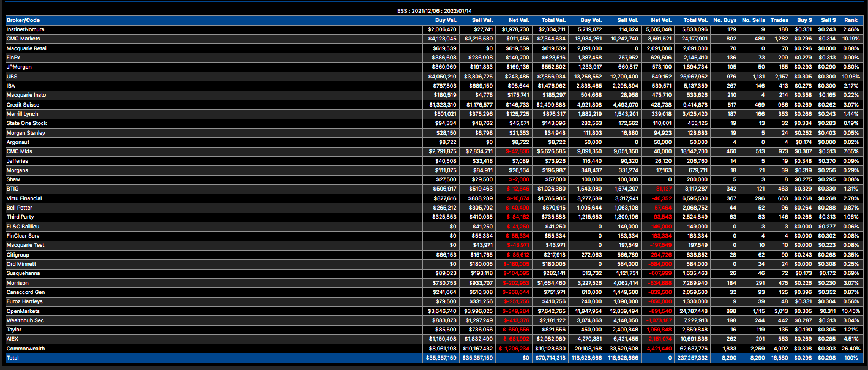The image size is (868, 370).
Task: Select the Shaw broker row
Action: pyautogui.click(x=433, y=179)
